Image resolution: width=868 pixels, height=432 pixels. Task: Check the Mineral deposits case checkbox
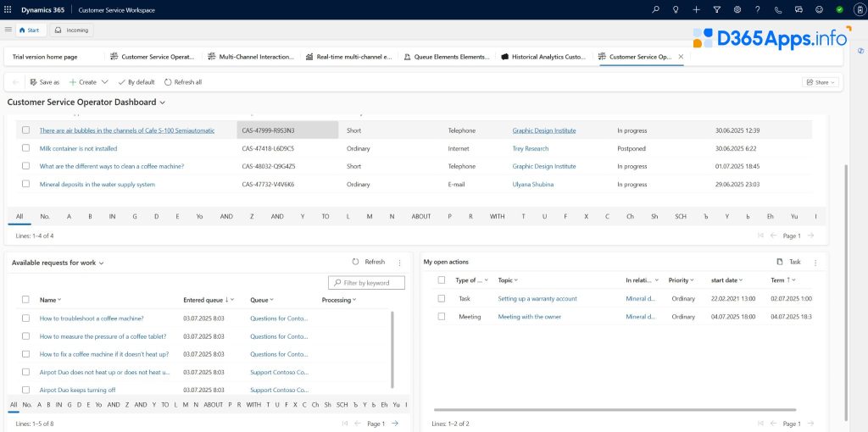point(26,184)
